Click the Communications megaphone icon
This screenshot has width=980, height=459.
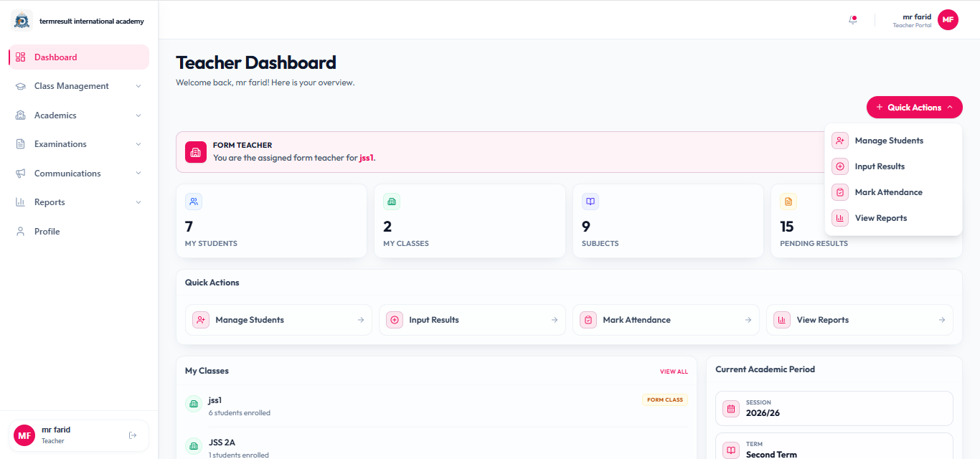pyautogui.click(x=20, y=174)
